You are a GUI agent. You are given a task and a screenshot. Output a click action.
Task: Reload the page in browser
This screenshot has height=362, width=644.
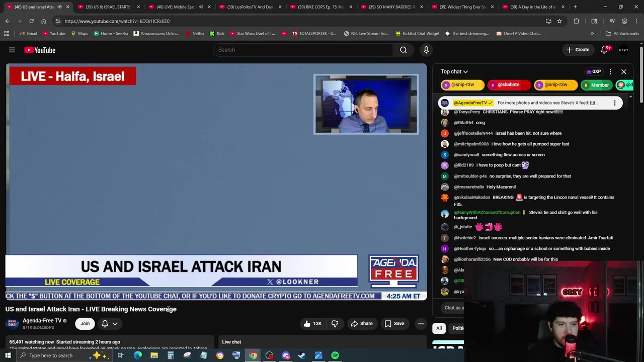coord(31,21)
